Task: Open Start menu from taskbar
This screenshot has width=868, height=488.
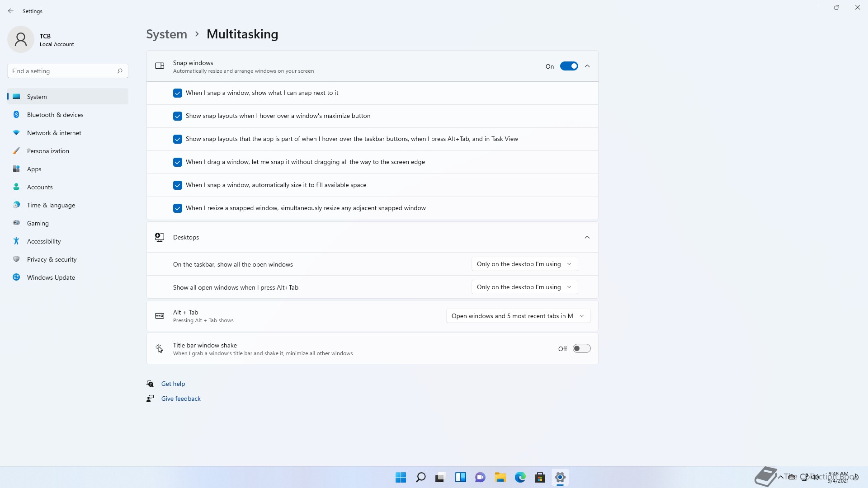Action: click(x=401, y=478)
